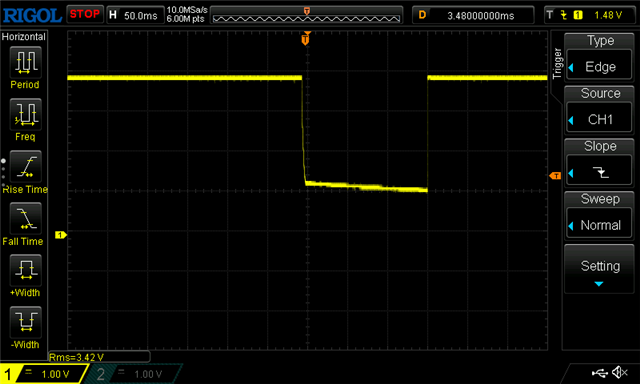This screenshot has width=640, height=384.
Task: Click the USB connection status icon
Action: point(600,373)
